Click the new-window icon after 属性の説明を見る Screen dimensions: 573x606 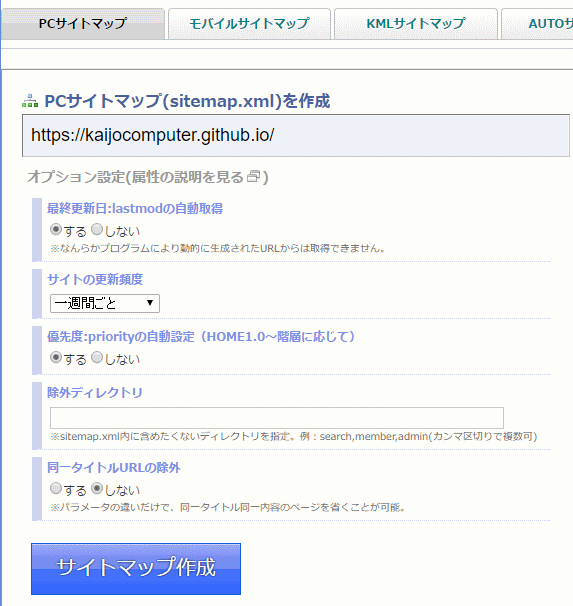pyautogui.click(x=253, y=176)
